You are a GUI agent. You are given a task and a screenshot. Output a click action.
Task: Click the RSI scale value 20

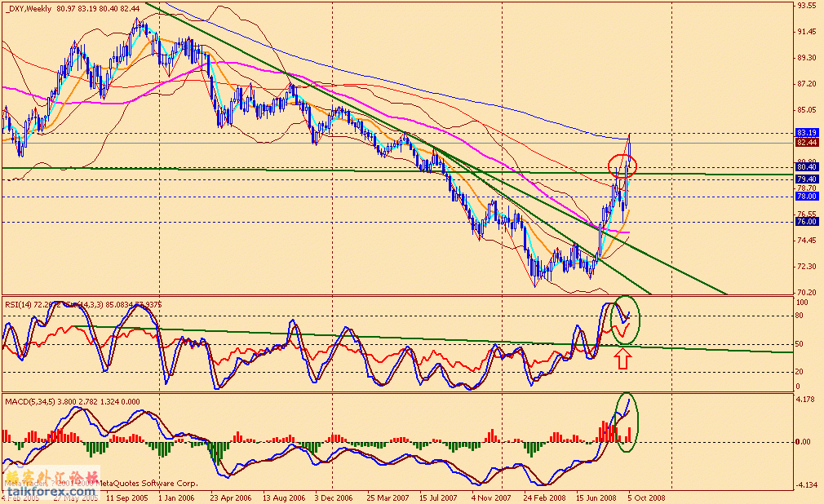point(800,372)
